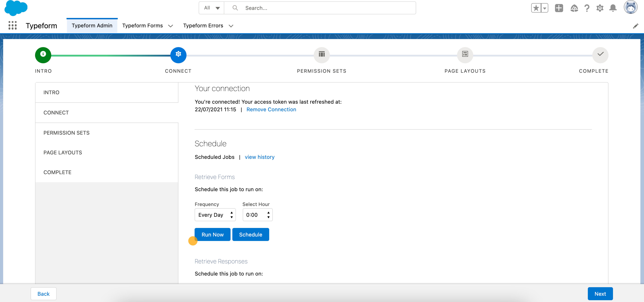Open the Help question mark icon
This screenshot has width=644, height=302.
(x=587, y=8)
